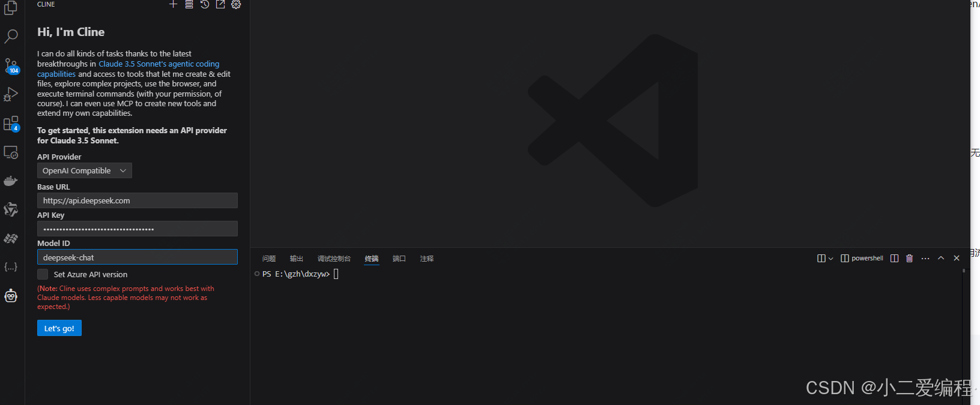Open the Run and Debug view
Viewport: 980px width, 405px height.
11,94
